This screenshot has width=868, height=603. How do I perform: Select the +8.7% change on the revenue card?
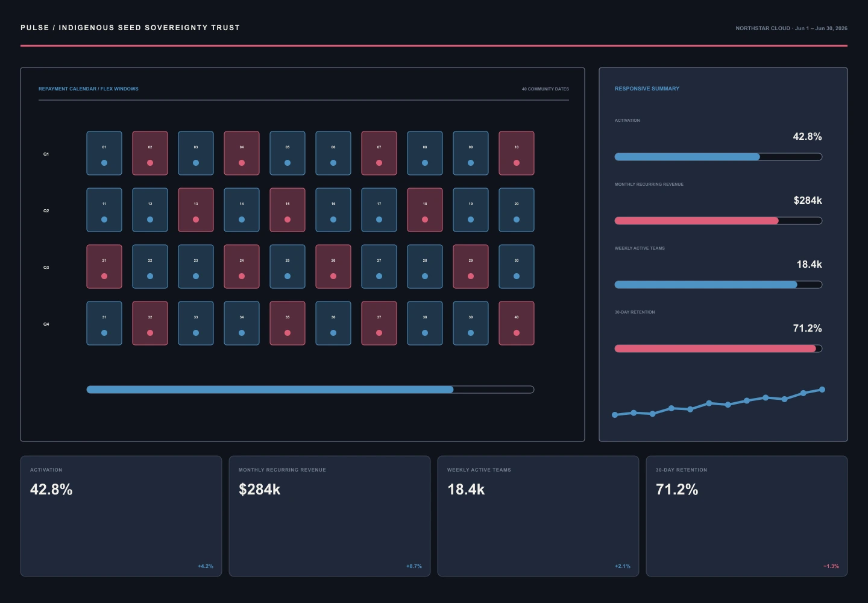coord(414,566)
